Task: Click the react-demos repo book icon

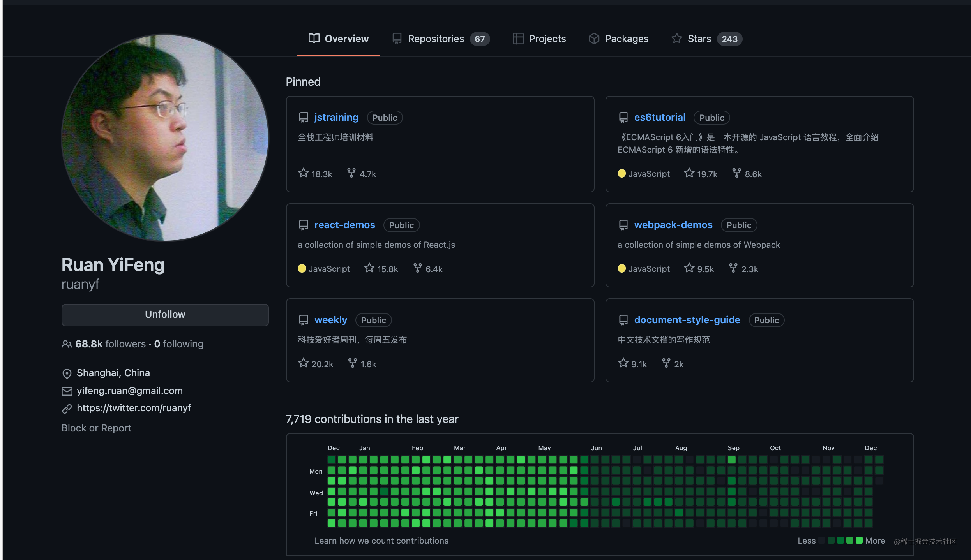Action: click(303, 225)
